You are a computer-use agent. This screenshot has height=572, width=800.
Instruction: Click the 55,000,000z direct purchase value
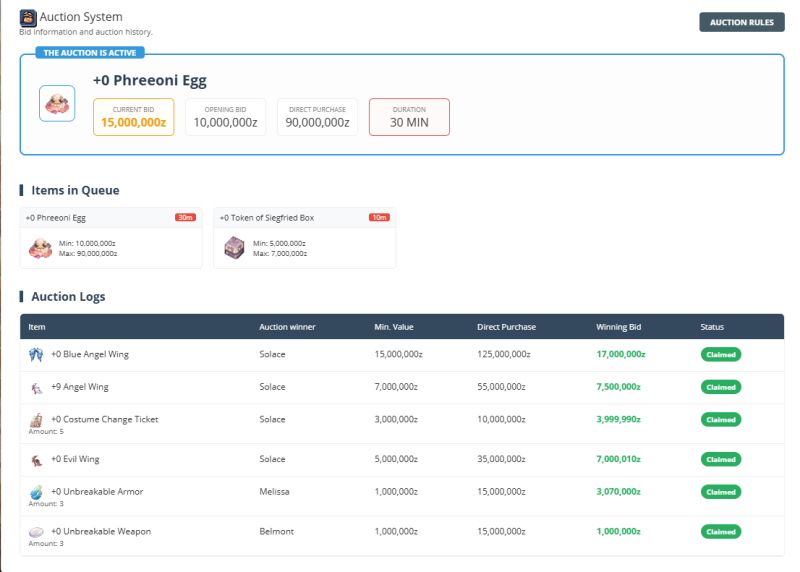point(501,387)
